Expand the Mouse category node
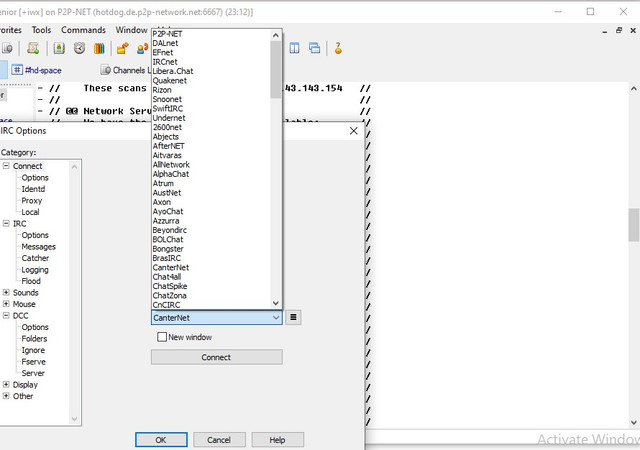 pos(6,304)
